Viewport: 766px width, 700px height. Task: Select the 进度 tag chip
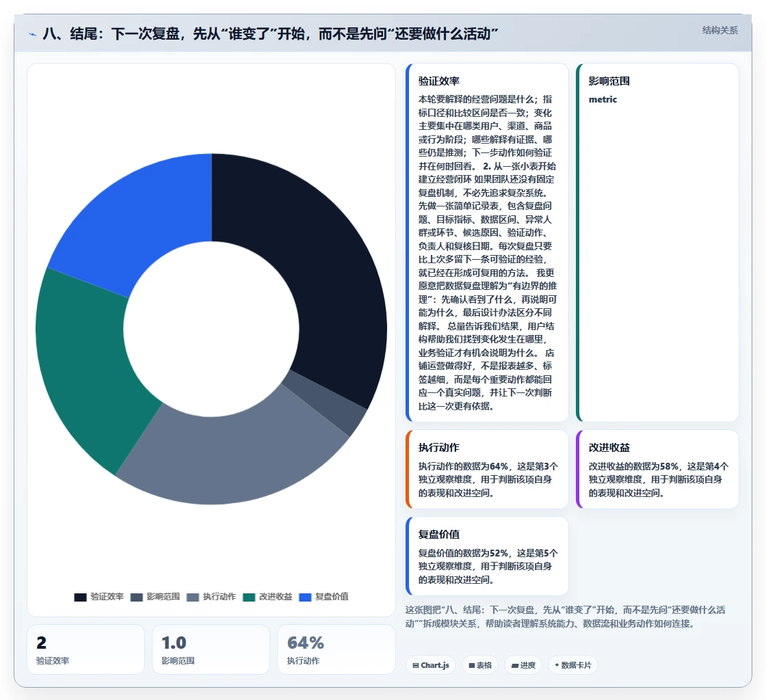tap(523, 665)
